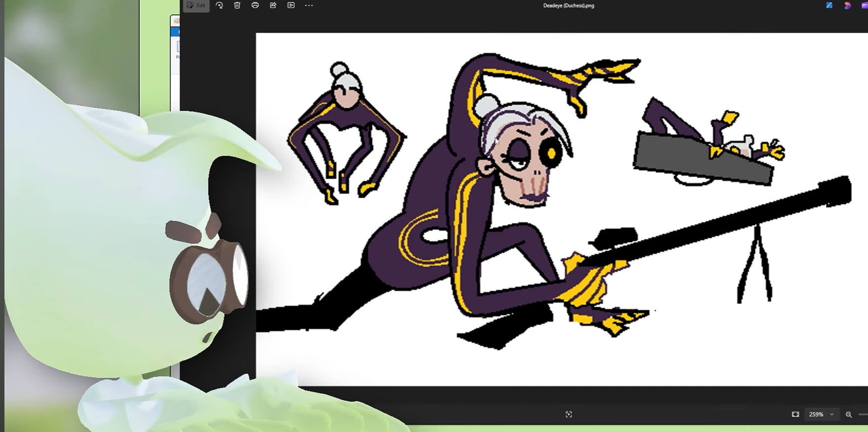This screenshot has height=432, width=868.
Task: Launch Microsoft Designer from its icon
Action: [847, 5]
